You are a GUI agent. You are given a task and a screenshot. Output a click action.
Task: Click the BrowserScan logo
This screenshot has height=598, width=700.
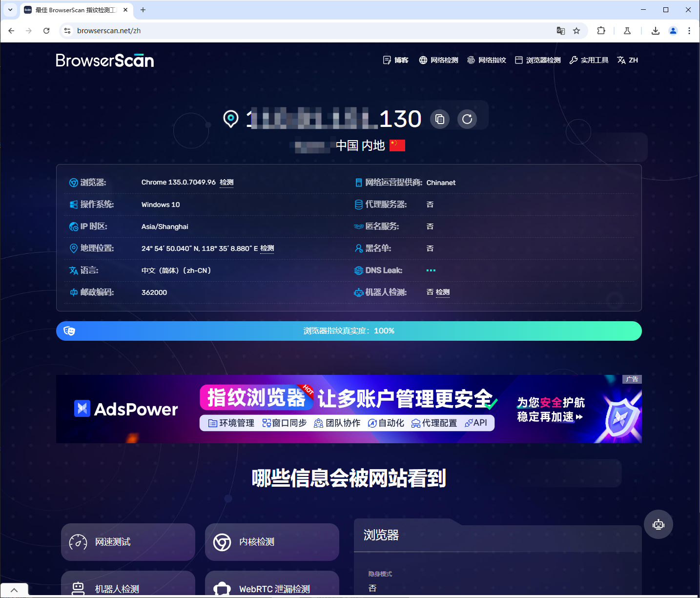[x=105, y=60]
